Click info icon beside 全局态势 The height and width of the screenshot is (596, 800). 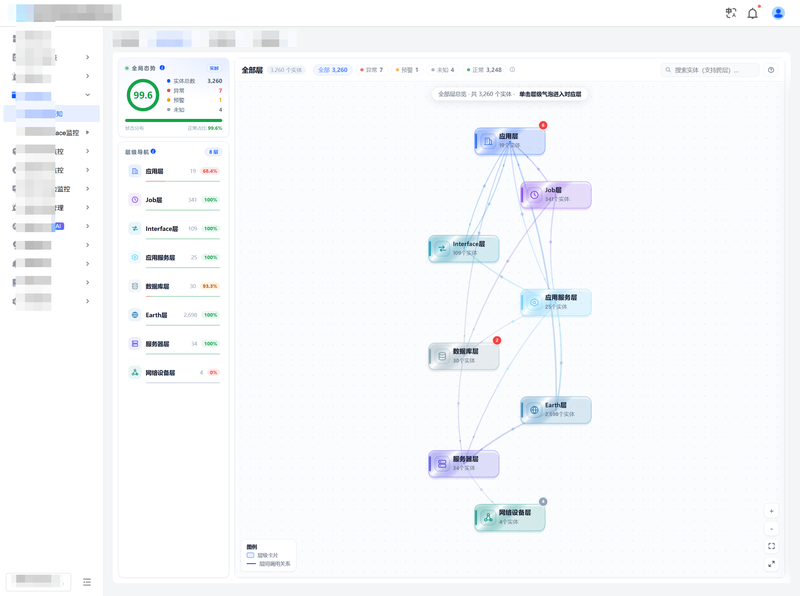click(162, 68)
